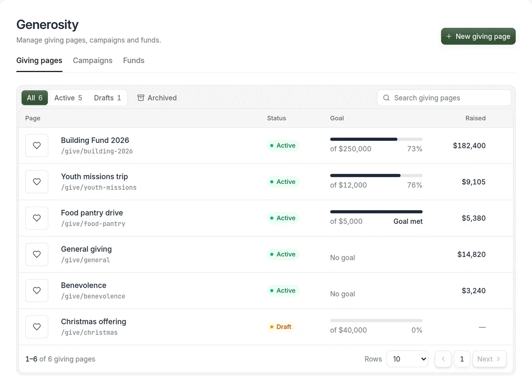Click the $9,105 raised amount
This screenshot has height=392, width=532.
pos(474,182)
